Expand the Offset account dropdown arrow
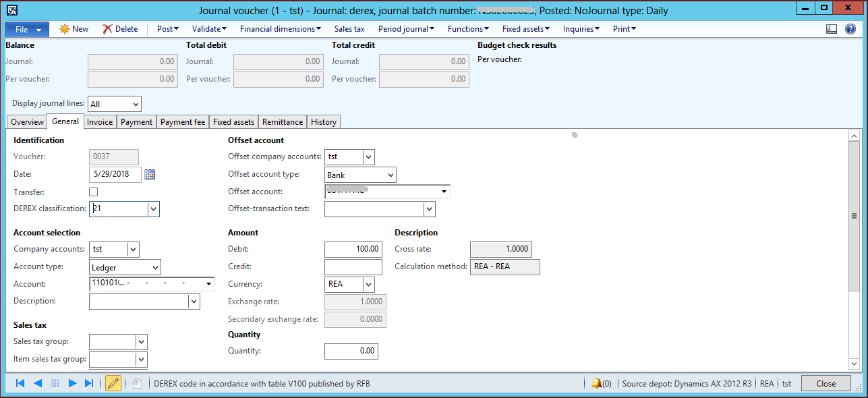868x398 pixels. [x=444, y=192]
